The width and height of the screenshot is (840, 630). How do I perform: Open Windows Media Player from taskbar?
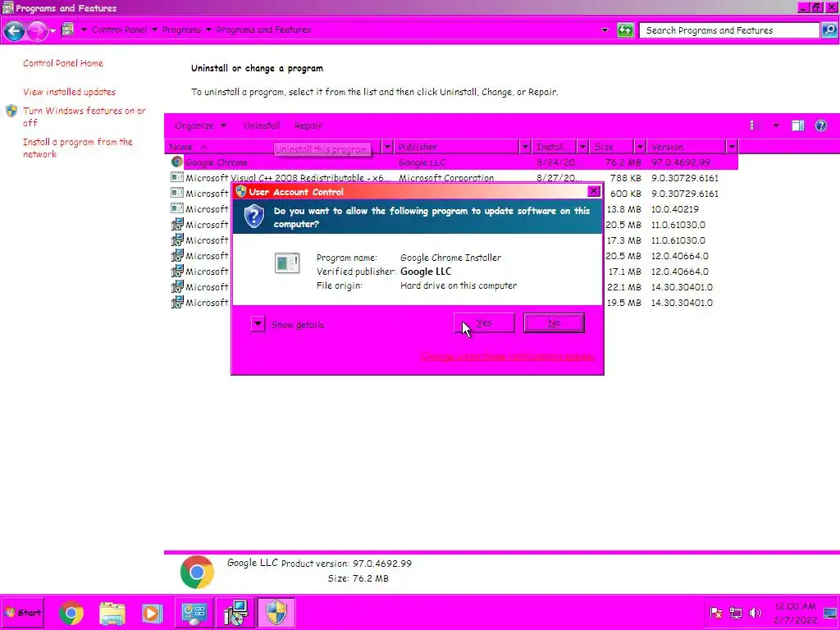pyautogui.click(x=152, y=614)
